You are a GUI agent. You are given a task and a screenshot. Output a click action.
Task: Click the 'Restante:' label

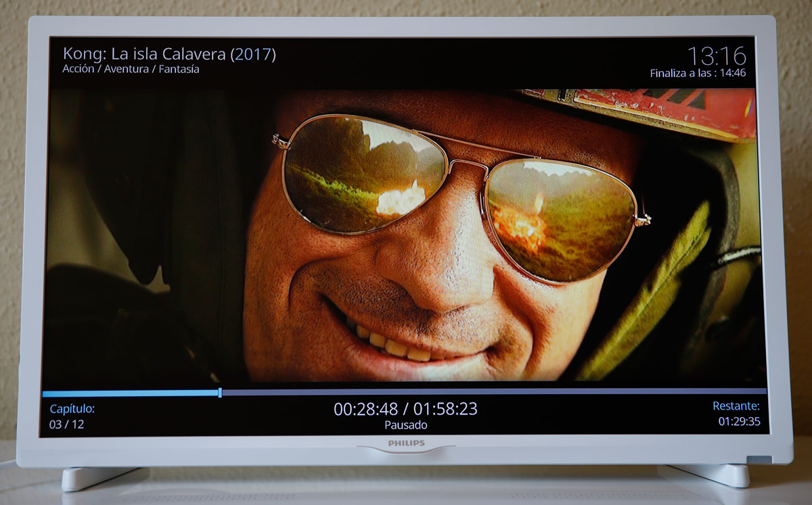pos(736,406)
